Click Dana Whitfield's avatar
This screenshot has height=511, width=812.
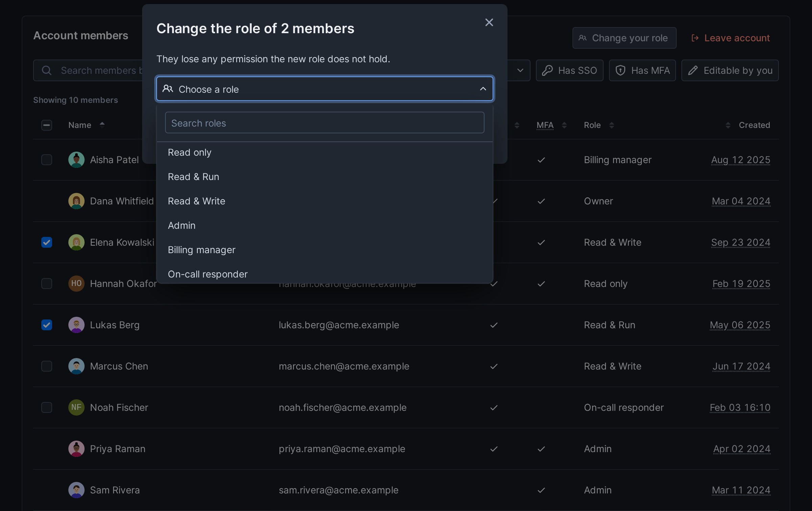76,201
